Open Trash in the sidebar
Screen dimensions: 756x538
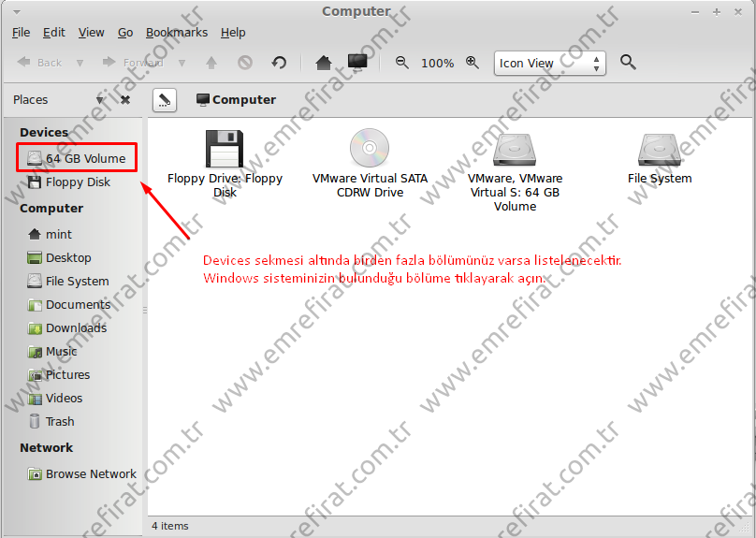(x=59, y=421)
